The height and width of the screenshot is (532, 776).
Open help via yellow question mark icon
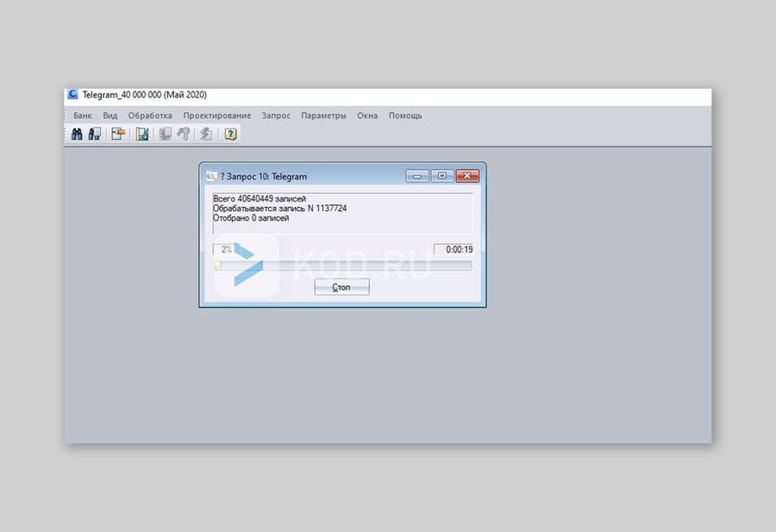(x=230, y=134)
